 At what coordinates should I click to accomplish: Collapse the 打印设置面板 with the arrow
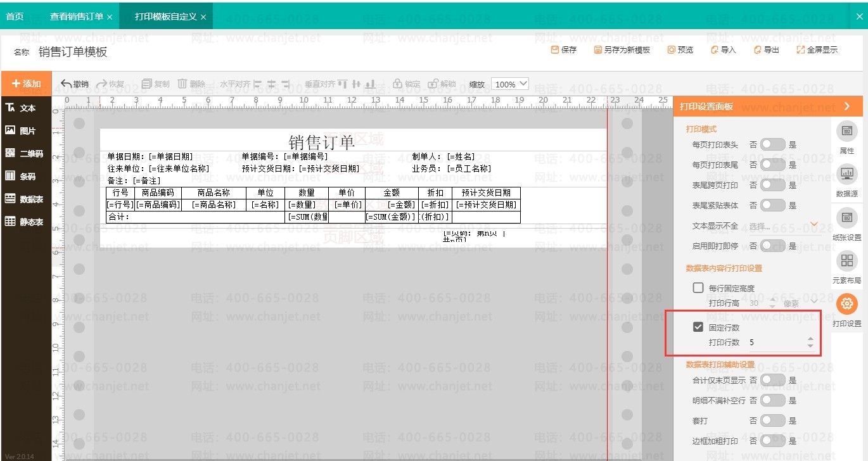[x=847, y=106]
